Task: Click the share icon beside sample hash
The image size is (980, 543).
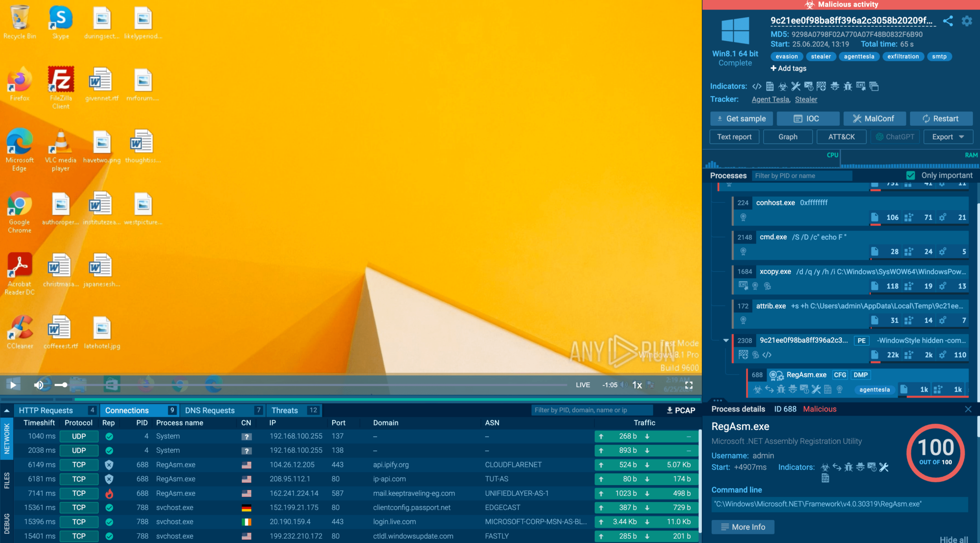Action: click(x=948, y=21)
